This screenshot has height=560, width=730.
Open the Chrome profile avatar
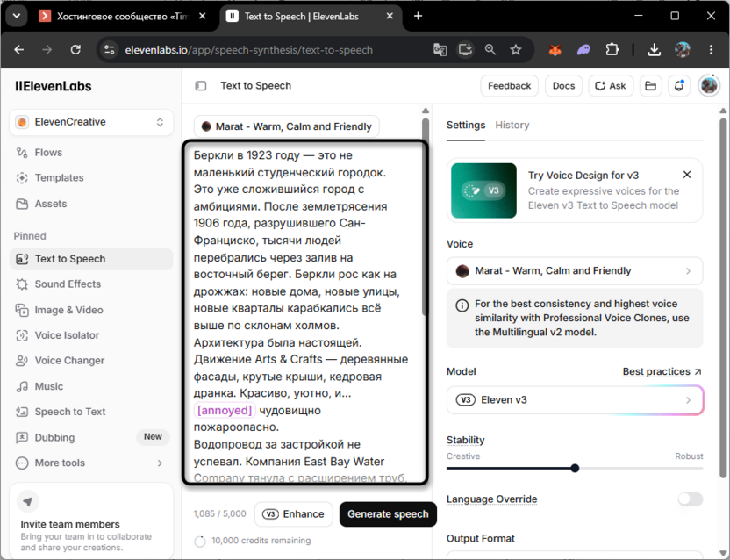click(683, 49)
